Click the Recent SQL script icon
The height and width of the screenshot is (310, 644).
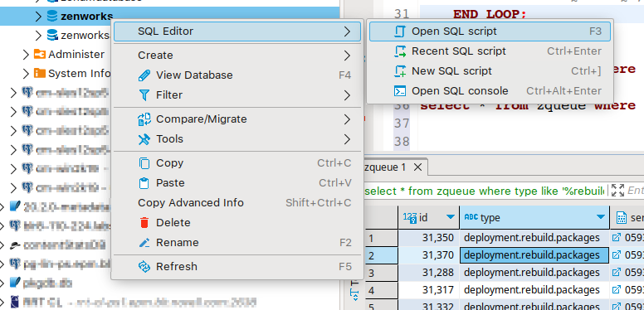(400, 51)
